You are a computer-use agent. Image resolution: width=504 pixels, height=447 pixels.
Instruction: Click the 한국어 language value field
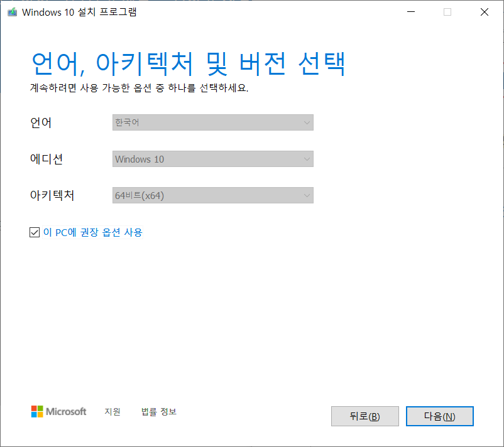212,122
